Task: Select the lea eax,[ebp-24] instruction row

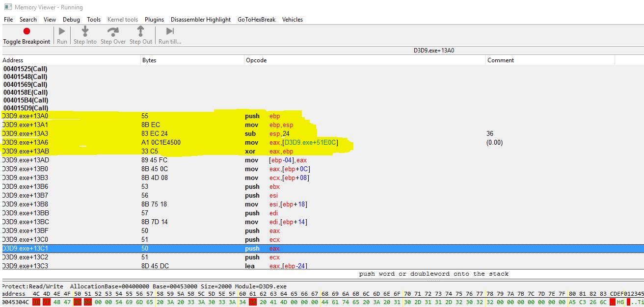Action: point(147,266)
